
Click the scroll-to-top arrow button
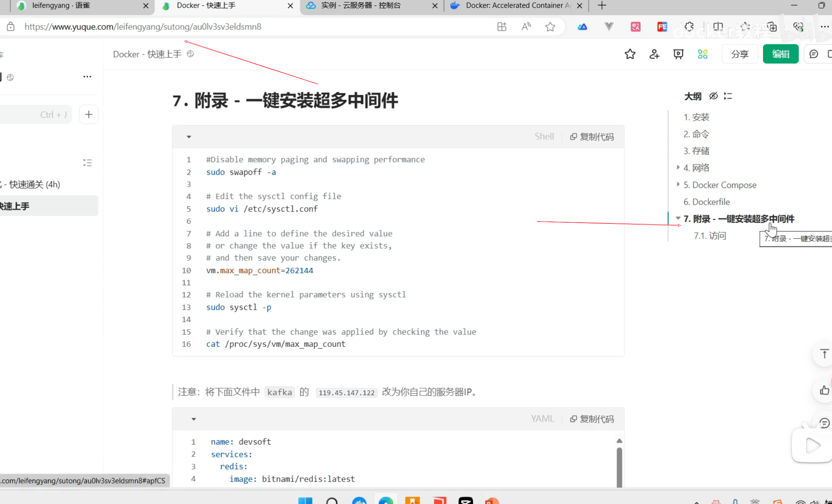click(x=824, y=354)
